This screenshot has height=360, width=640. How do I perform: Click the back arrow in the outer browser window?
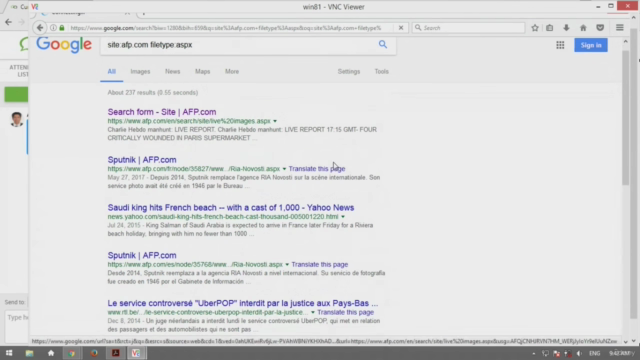coord(9,22)
